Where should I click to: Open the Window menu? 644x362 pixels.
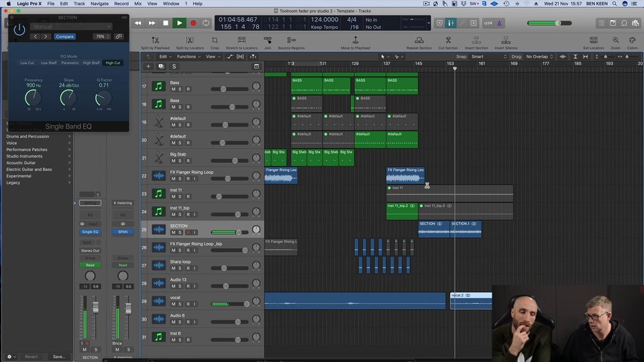pyautogui.click(x=171, y=4)
